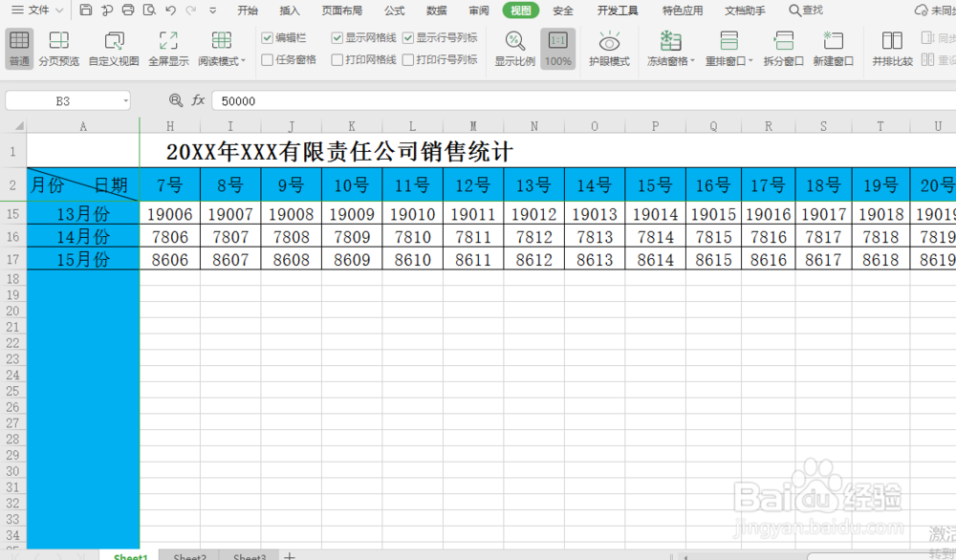Open the 页面布局 Page Layout tab
Screen dimensions: 956x560
click(x=342, y=11)
